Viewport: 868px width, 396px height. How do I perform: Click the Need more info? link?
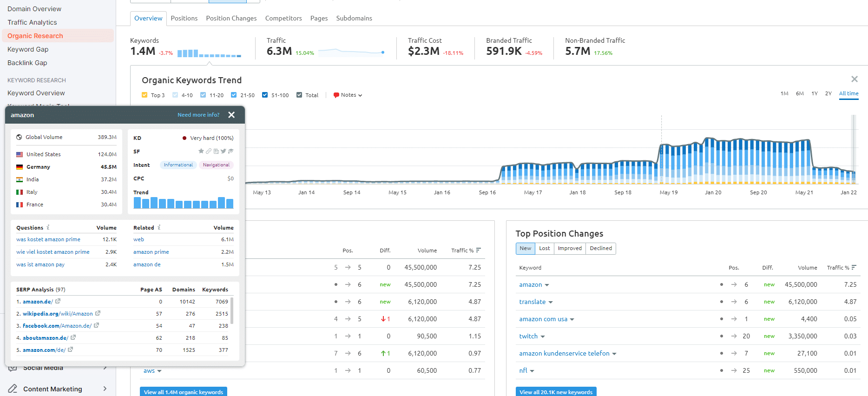(198, 115)
